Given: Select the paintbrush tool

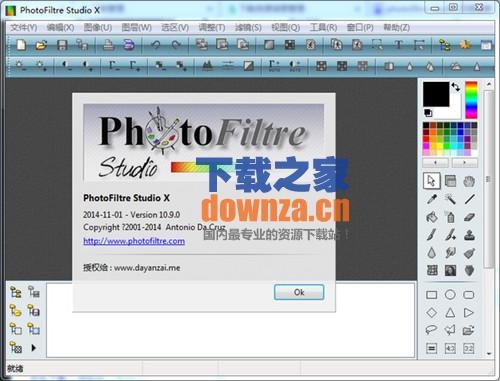Looking at the screenshot, I should pyautogui.click(x=432, y=235).
